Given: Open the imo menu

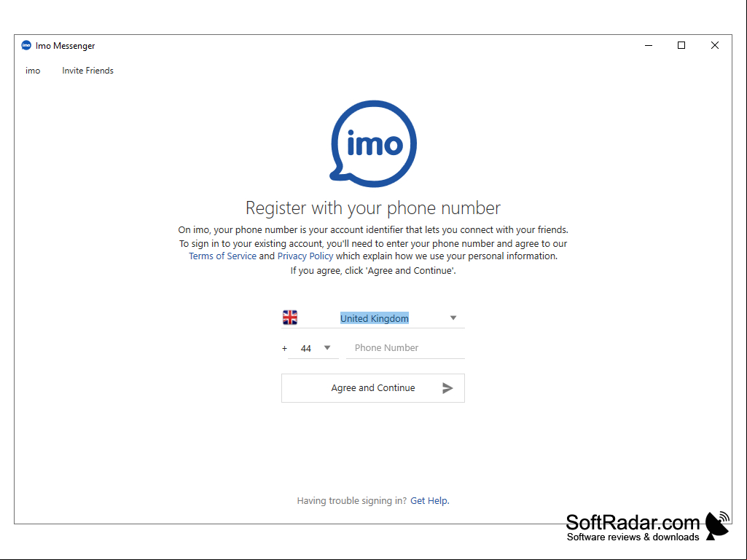Looking at the screenshot, I should 33,71.
